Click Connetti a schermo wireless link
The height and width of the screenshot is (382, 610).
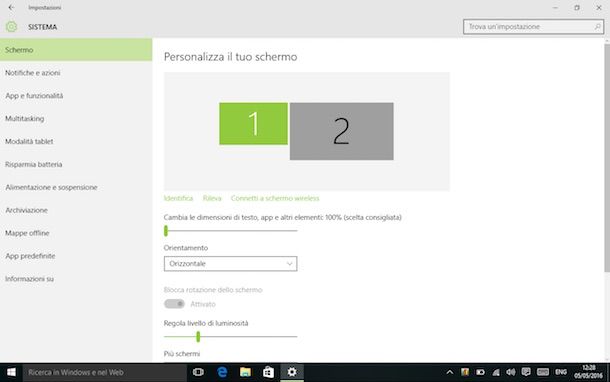pyautogui.click(x=275, y=198)
